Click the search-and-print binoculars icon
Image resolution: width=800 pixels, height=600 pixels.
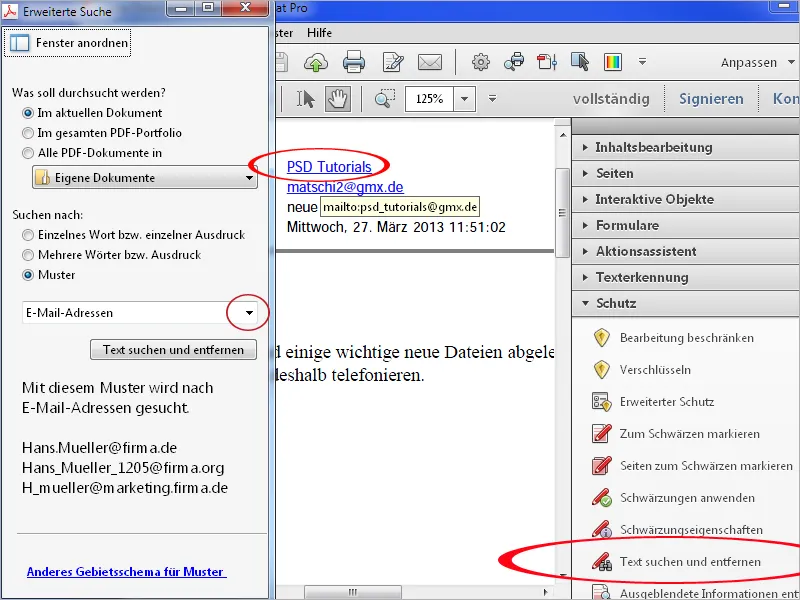(514, 62)
